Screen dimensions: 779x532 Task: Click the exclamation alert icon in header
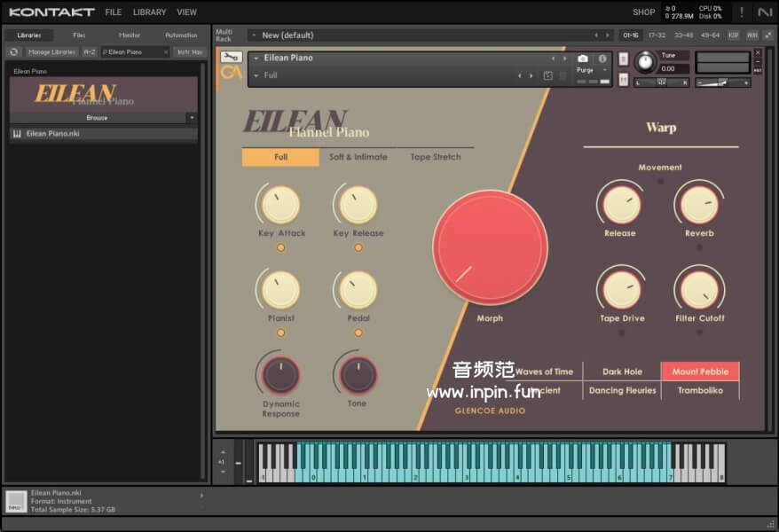click(x=742, y=12)
